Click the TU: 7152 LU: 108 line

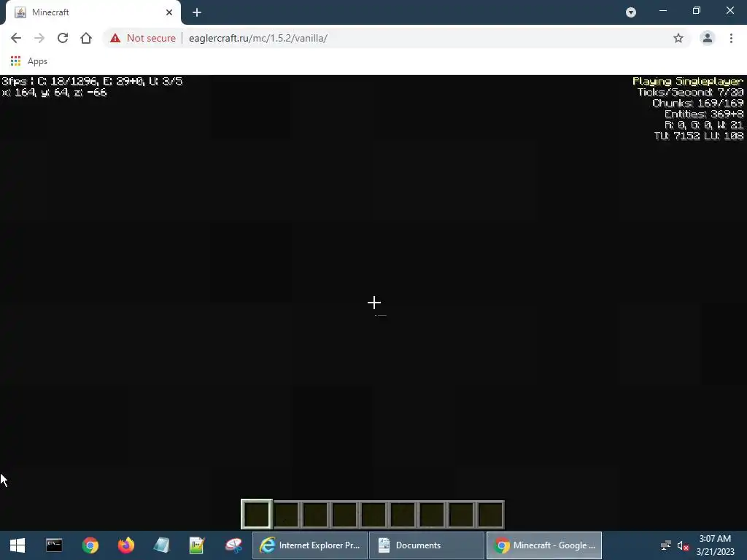(698, 136)
